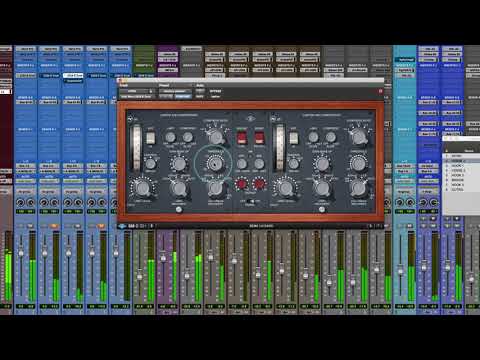
Task: Flip the mono/stereo slide switch
Action: (x=250, y=201)
